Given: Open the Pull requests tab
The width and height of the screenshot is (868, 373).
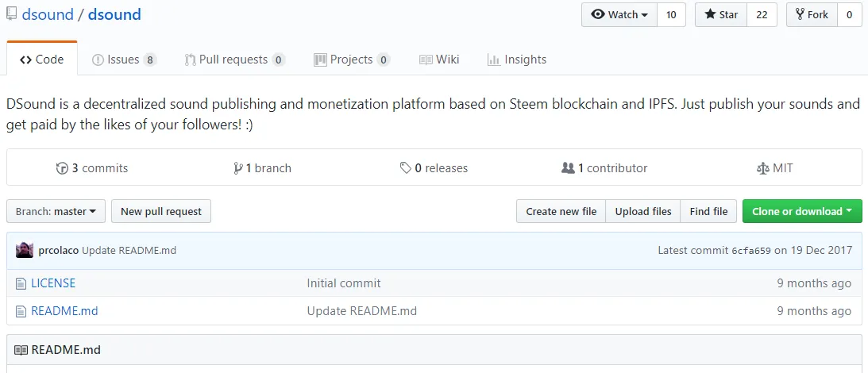Looking at the screenshot, I should [x=235, y=60].
